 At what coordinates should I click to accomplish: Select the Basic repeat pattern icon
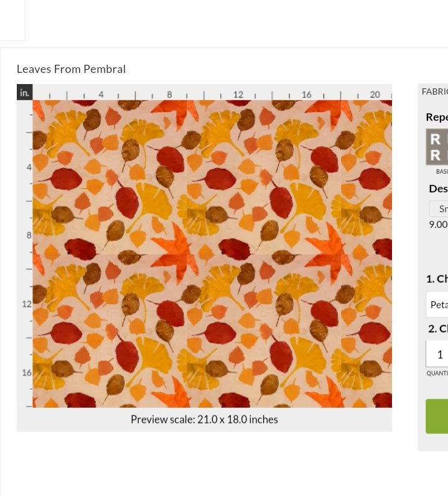[x=437, y=147]
